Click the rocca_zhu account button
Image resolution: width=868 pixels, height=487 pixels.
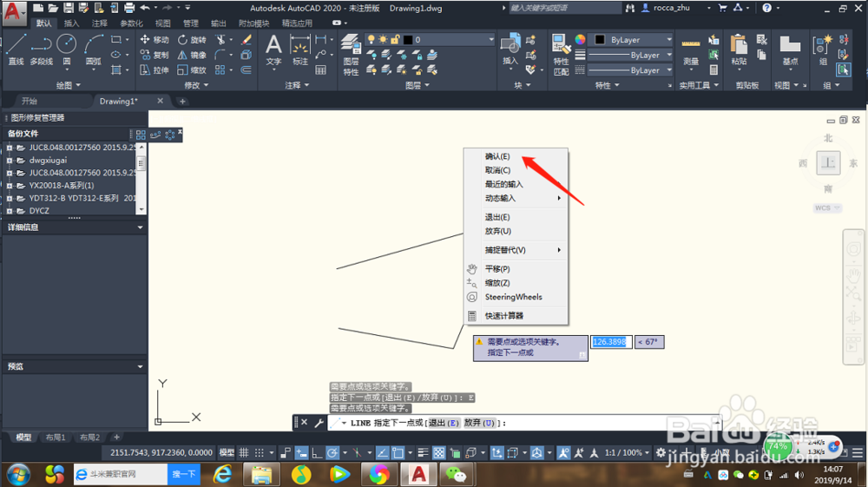click(x=672, y=8)
